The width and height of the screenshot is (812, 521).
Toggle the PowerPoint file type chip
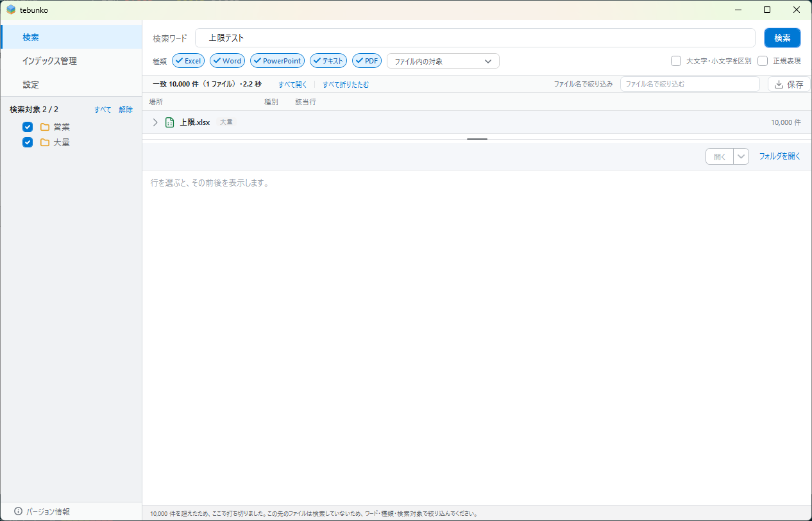pos(277,61)
